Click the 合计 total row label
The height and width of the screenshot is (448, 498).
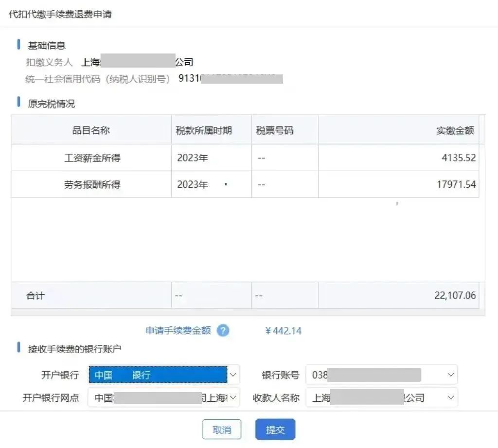point(36,295)
